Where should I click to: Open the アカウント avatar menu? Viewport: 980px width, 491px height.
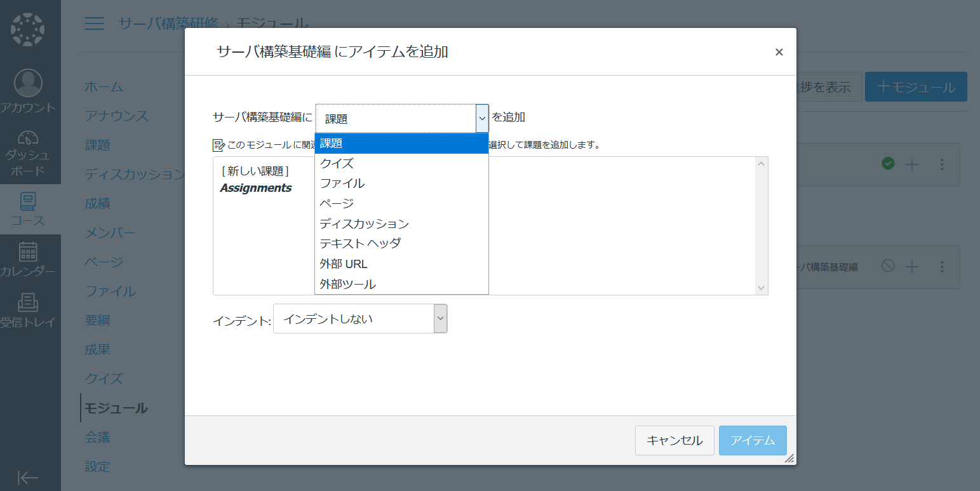29,91
